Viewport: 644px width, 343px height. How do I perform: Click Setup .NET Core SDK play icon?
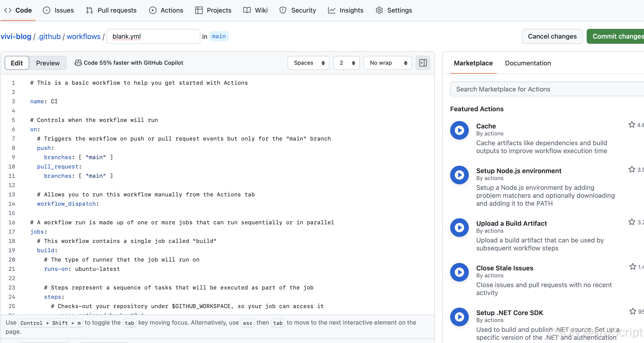click(x=459, y=317)
